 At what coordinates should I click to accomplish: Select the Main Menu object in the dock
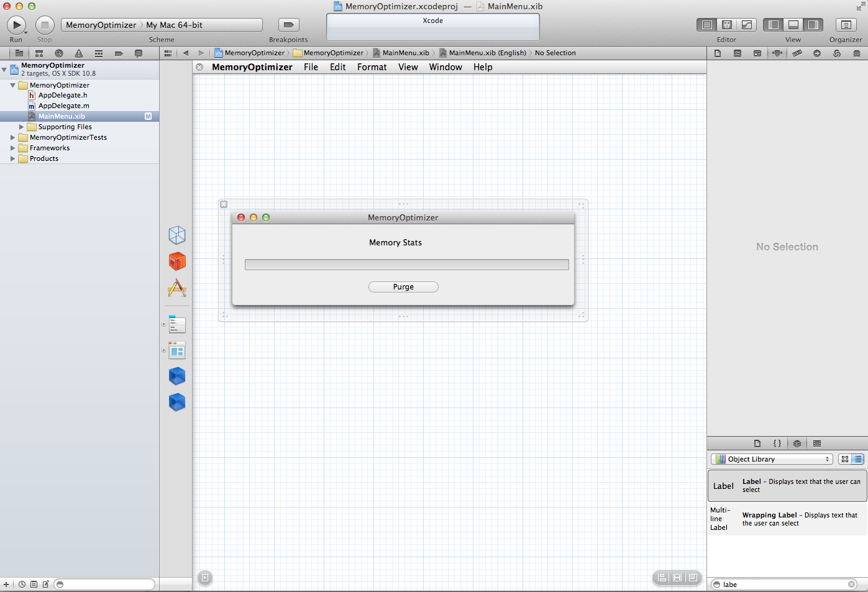click(177, 324)
